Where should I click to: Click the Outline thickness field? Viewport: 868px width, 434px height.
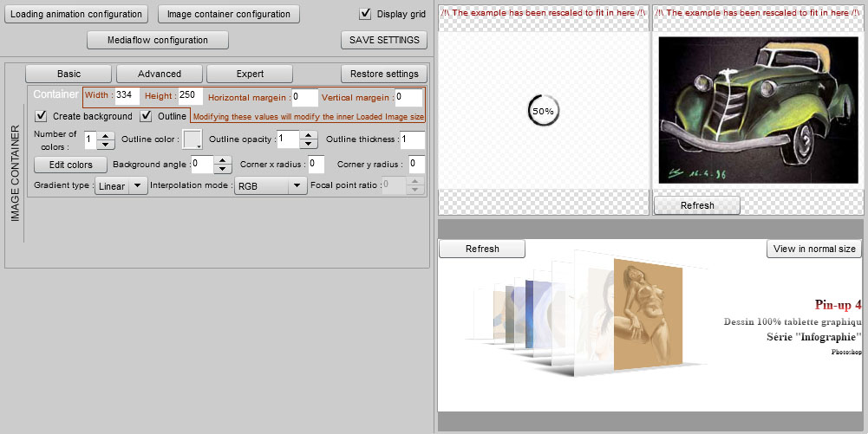click(x=413, y=139)
